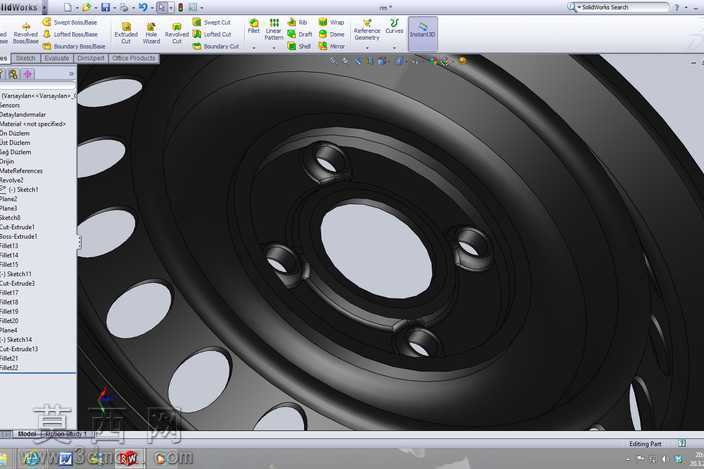Switch to the DimXpert tab
Image resolution: width=704 pixels, height=469 pixels.
(x=91, y=58)
